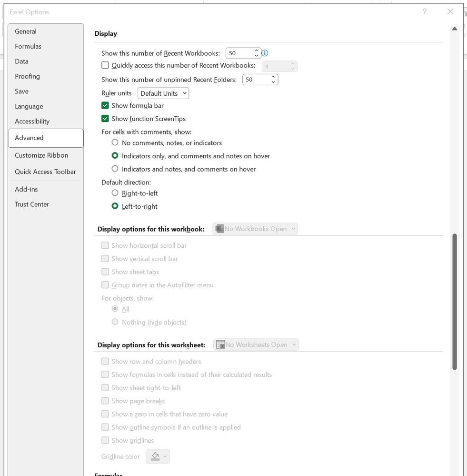Open the Ruler units dropdown

tap(163, 93)
